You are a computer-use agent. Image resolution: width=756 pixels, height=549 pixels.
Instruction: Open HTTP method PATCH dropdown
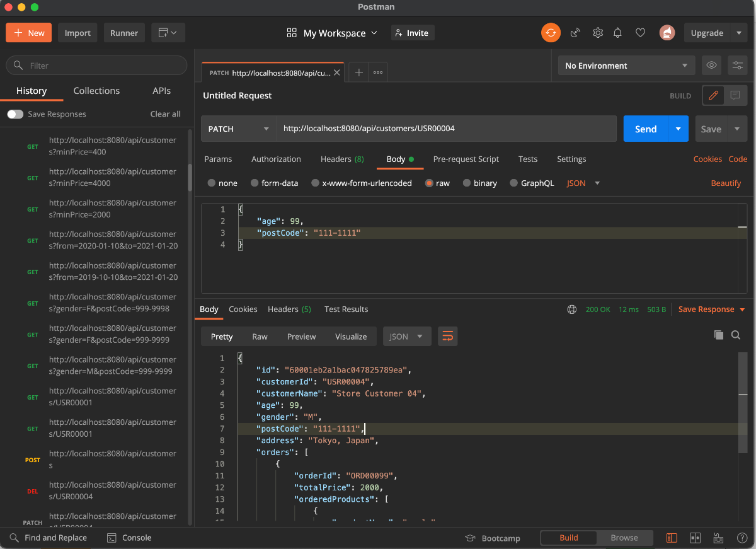coord(239,129)
